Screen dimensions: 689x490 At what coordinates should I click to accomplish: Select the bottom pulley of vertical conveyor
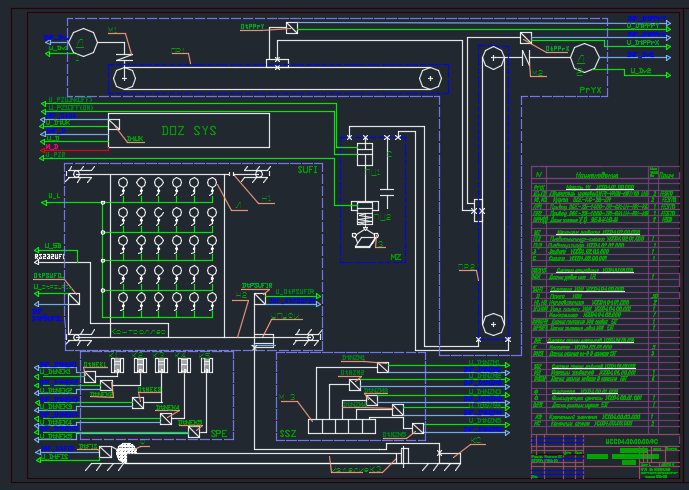click(x=491, y=323)
